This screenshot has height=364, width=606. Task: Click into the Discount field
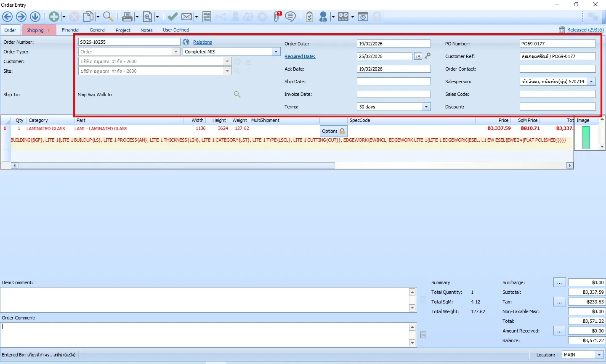[558, 107]
